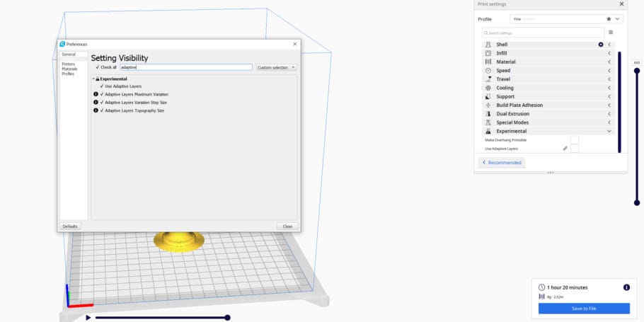This screenshot has width=644, height=322.
Task: Expand the Support settings category
Action: 609,96
